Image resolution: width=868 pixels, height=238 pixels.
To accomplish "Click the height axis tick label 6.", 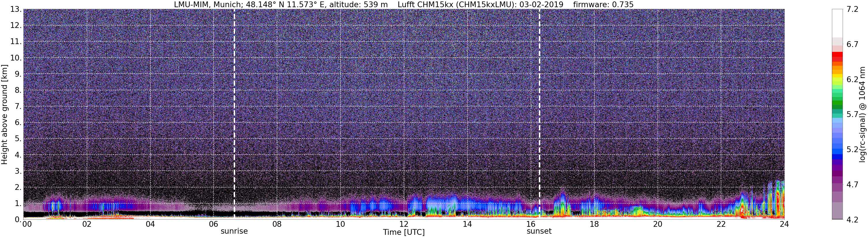I will coord(18,122).
